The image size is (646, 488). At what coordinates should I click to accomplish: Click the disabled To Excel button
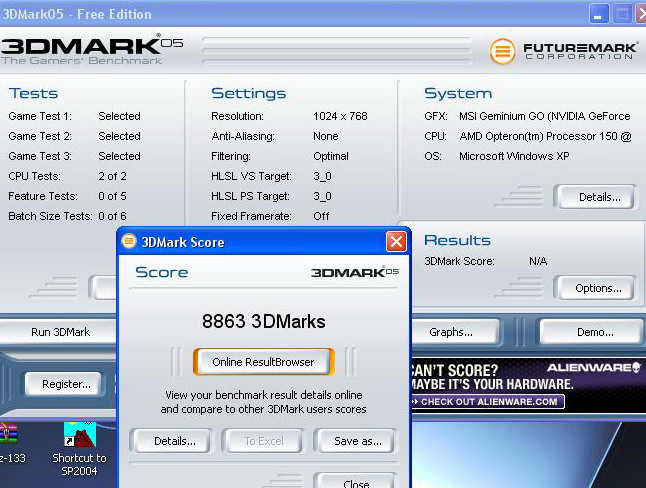tap(264, 441)
